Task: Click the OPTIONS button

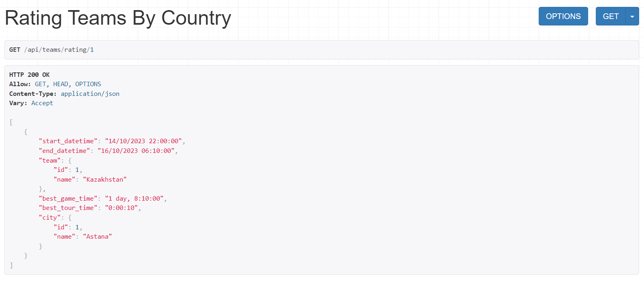Action: click(x=563, y=17)
